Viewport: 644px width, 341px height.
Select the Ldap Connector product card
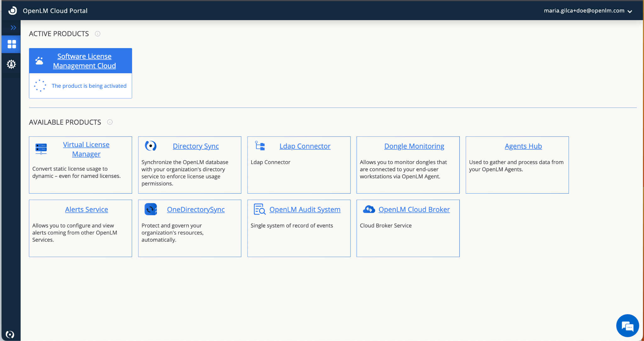click(299, 176)
